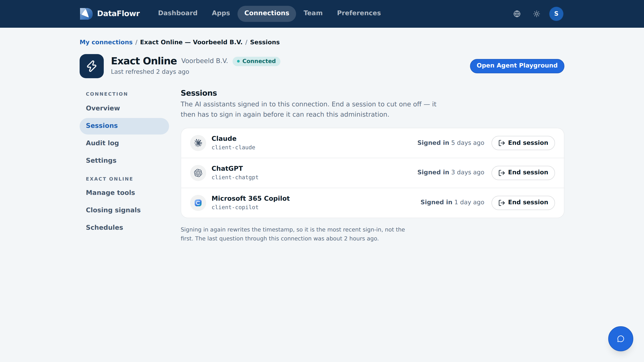Open the Preferences tab

359,13
